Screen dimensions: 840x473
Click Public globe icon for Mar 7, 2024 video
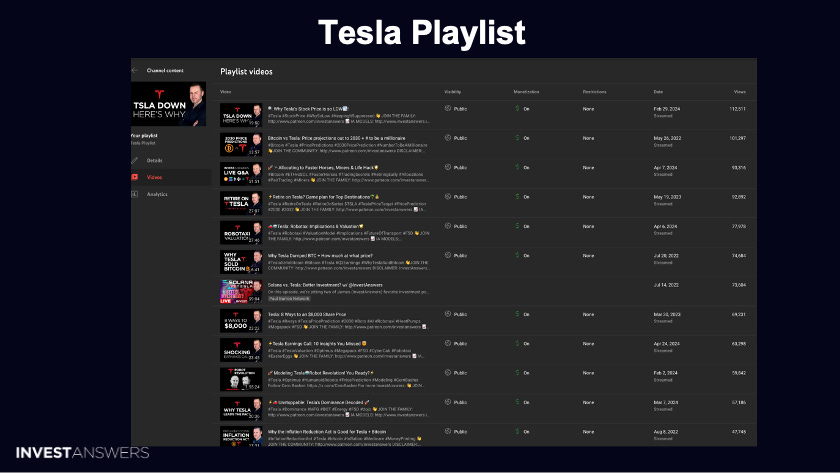coord(448,402)
